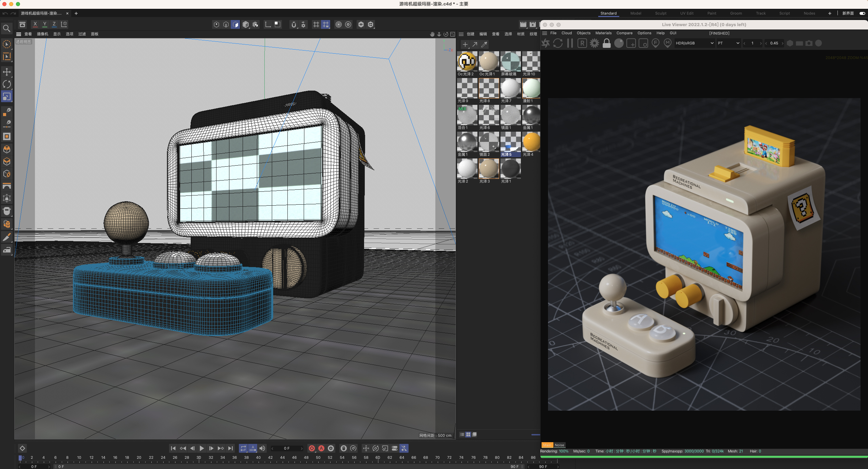The width and height of the screenshot is (868, 469).
Task: Select the Rotate tool in left toolbar
Action: pyautogui.click(x=7, y=84)
